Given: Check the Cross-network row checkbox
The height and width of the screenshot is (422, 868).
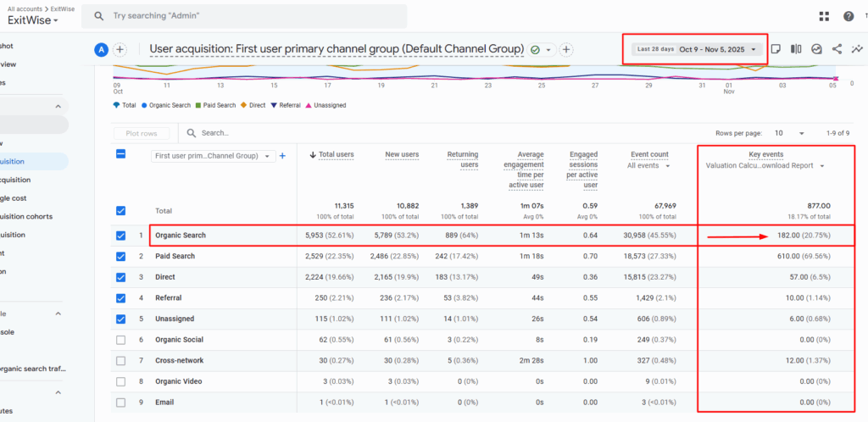Looking at the screenshot, I should tap(120, 361).
